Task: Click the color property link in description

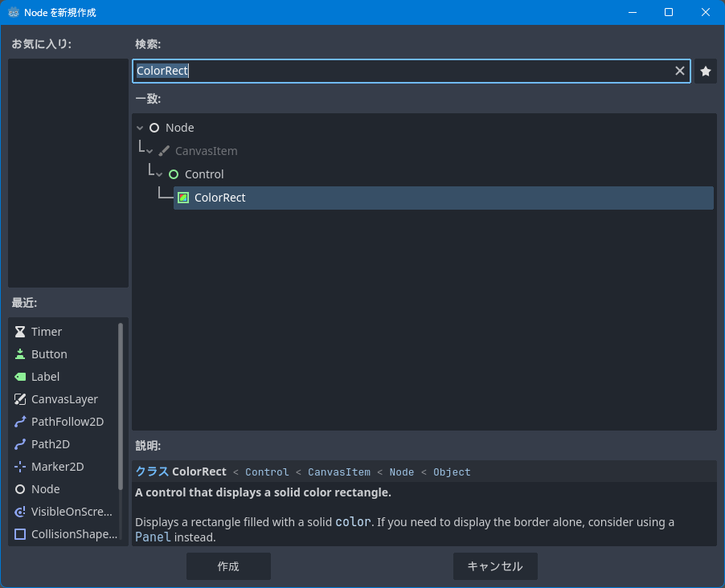Action: tap(353, 522)
